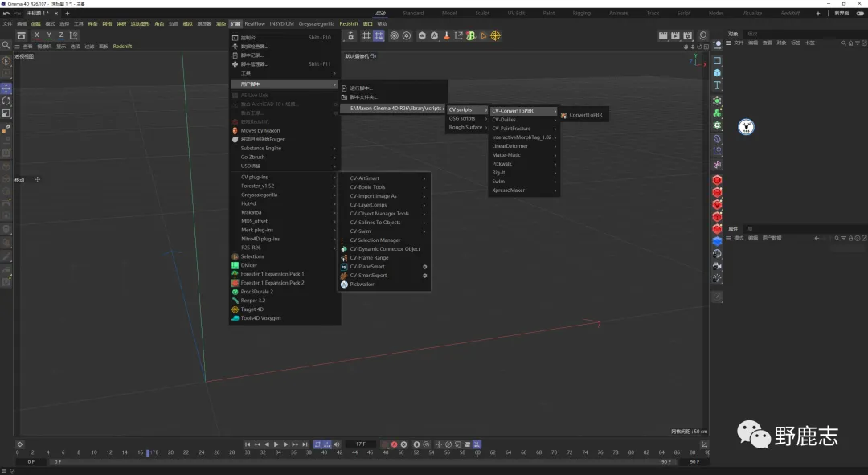The image size is (868, 475).
Task: Toggle the loop playback button in timeline
Action: (x=317, y=444)
